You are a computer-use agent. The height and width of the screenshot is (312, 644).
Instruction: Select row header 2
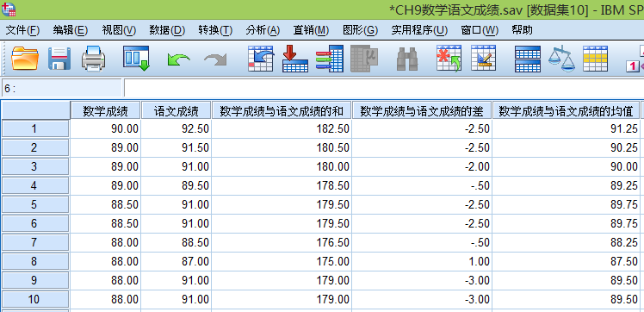(35, 148)
